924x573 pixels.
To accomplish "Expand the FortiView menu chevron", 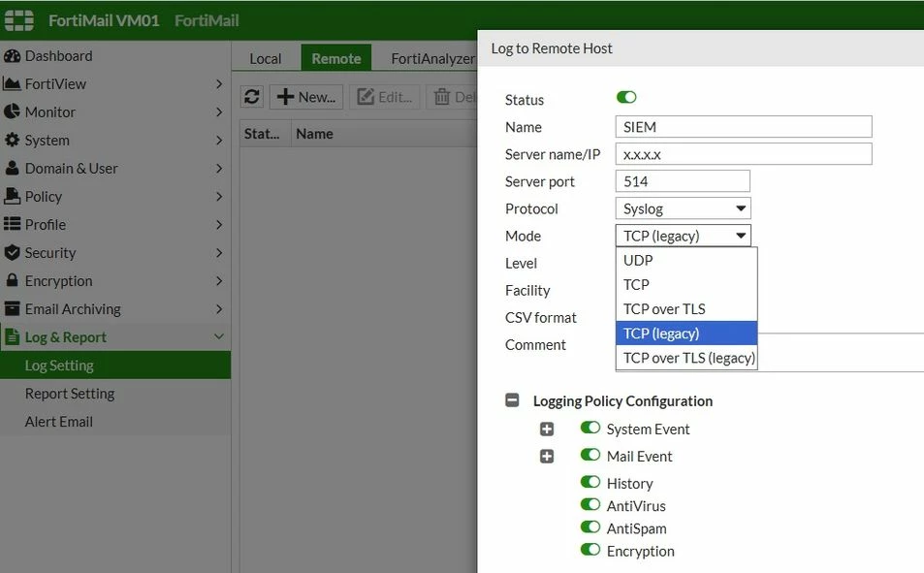I will click(219, 83).
